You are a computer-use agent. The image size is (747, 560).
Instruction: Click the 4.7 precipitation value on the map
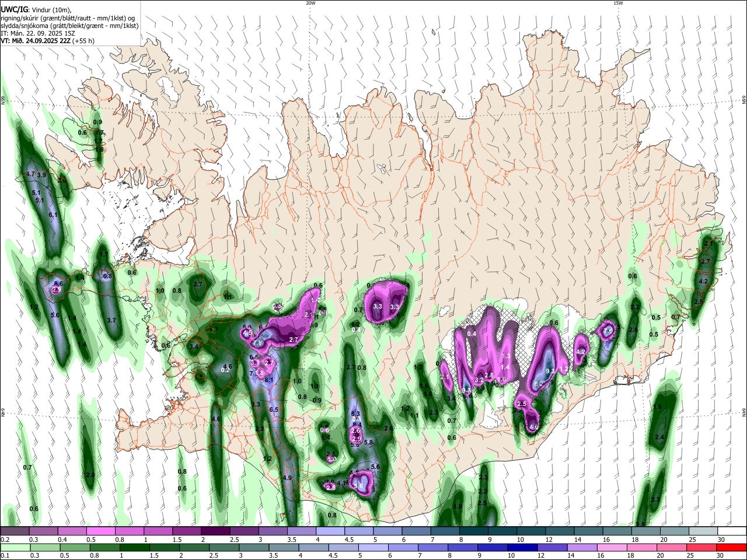coord(31,174)
